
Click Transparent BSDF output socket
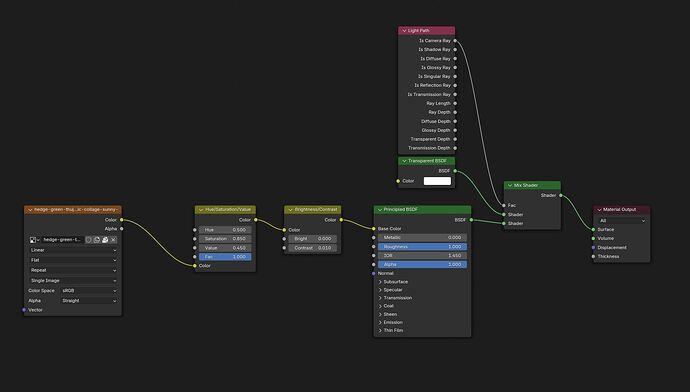tap(455, 171)
